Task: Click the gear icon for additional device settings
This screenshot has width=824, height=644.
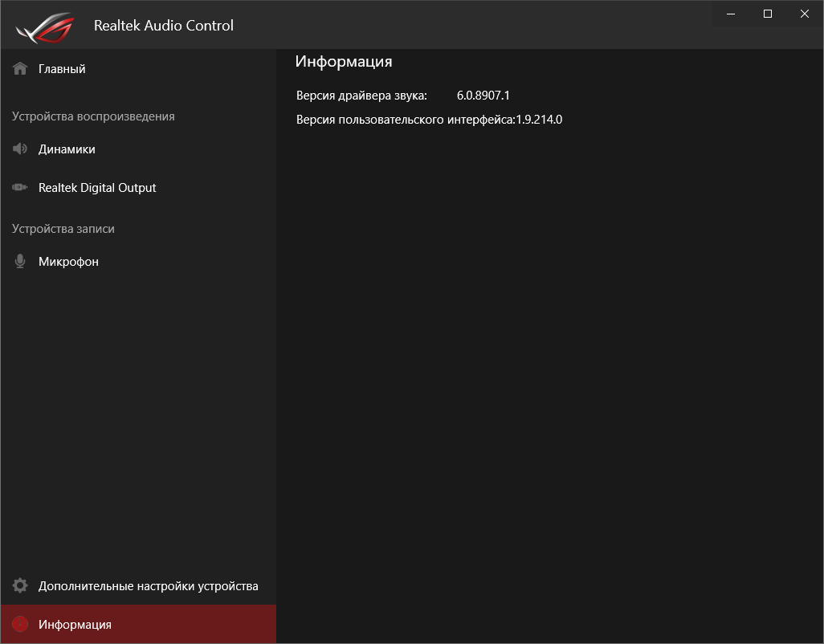Action: [x=20, y=586]
